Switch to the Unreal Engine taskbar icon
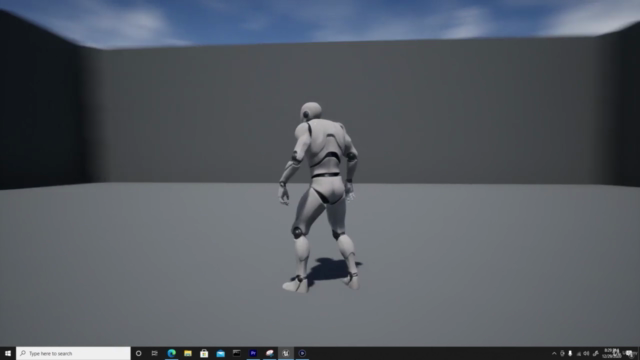The height and width of the screenshot is (360, 640). [x=286, y=353]
